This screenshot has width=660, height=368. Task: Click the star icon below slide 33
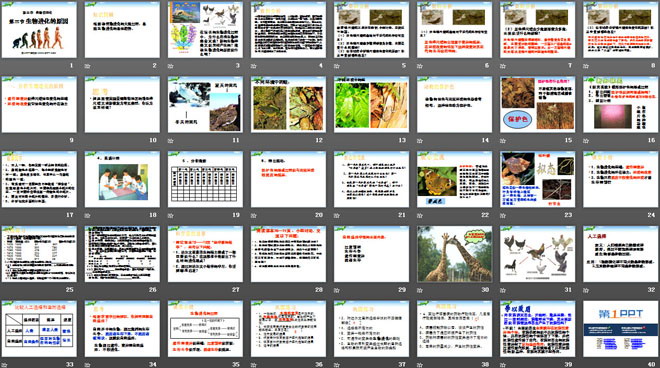4,365
